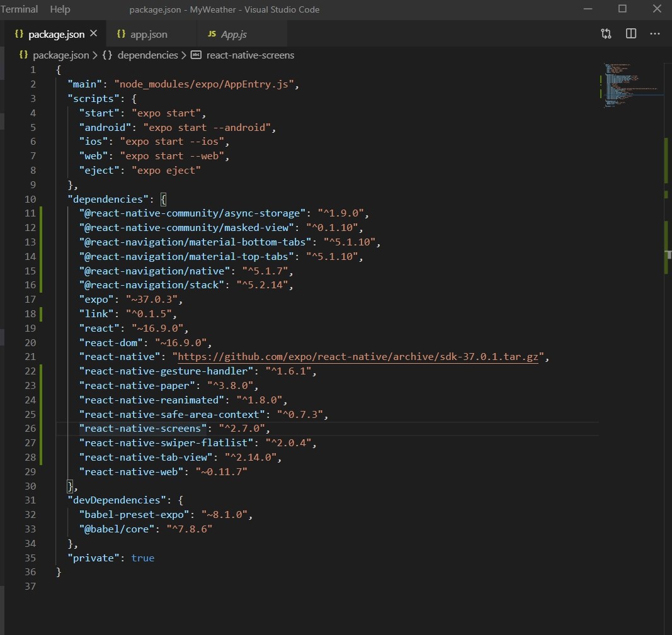
Task: Click the Split Editor Right icon
Action: [x=631, y=33]
